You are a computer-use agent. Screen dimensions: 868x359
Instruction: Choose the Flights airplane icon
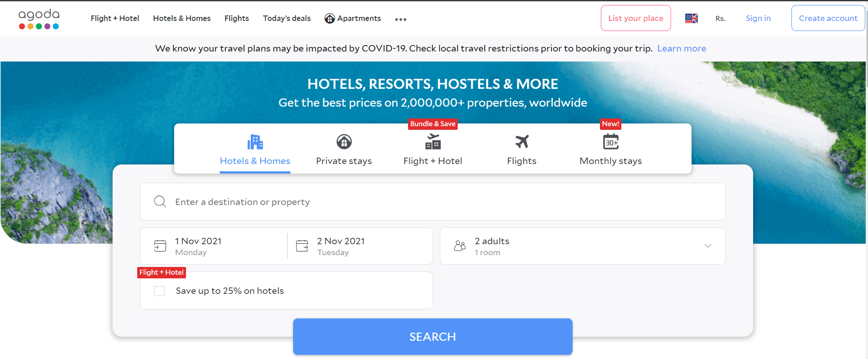522,142
